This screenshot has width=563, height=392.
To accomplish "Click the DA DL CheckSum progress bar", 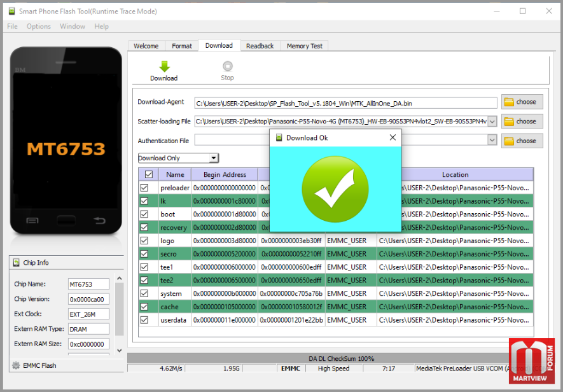I will pyautogui.click(x=341, y=358).
